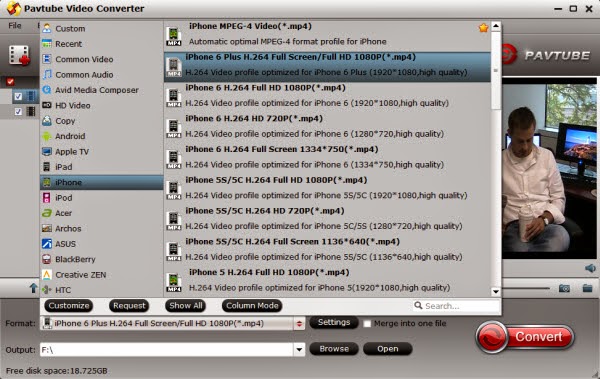The height and width of the screenshot is (379, 600).
Task: Select iPhone MPEG-4 Video(*.mp4) profile
Action: [x=327, y=36]
